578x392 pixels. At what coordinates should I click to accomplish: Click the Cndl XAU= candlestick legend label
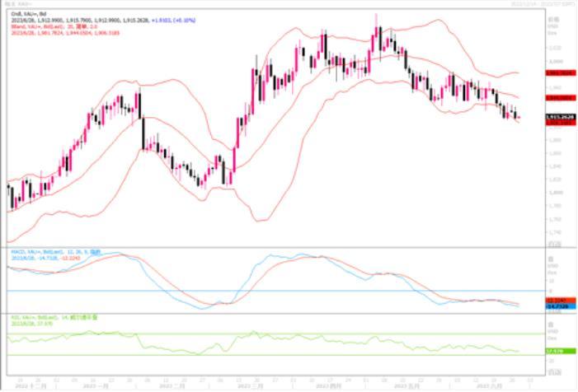23,14
